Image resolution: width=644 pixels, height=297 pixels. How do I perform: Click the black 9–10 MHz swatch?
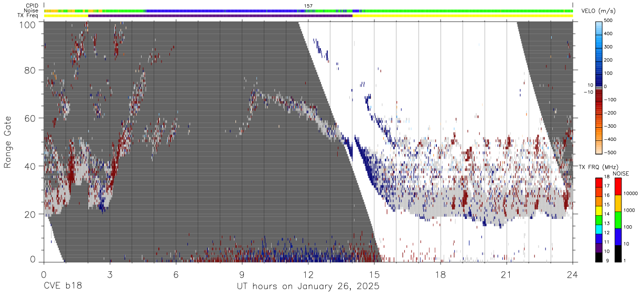coord(599,256)
